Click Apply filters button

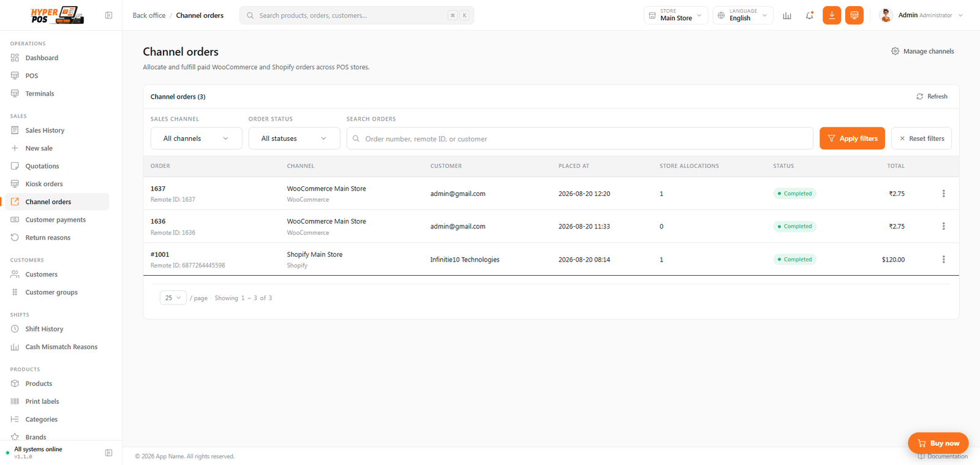(x=852, y=138)
